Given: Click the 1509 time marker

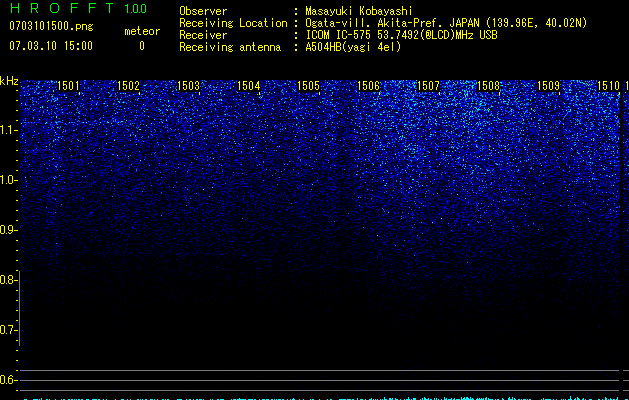Looking at the screenshot, I should point(548,86).
